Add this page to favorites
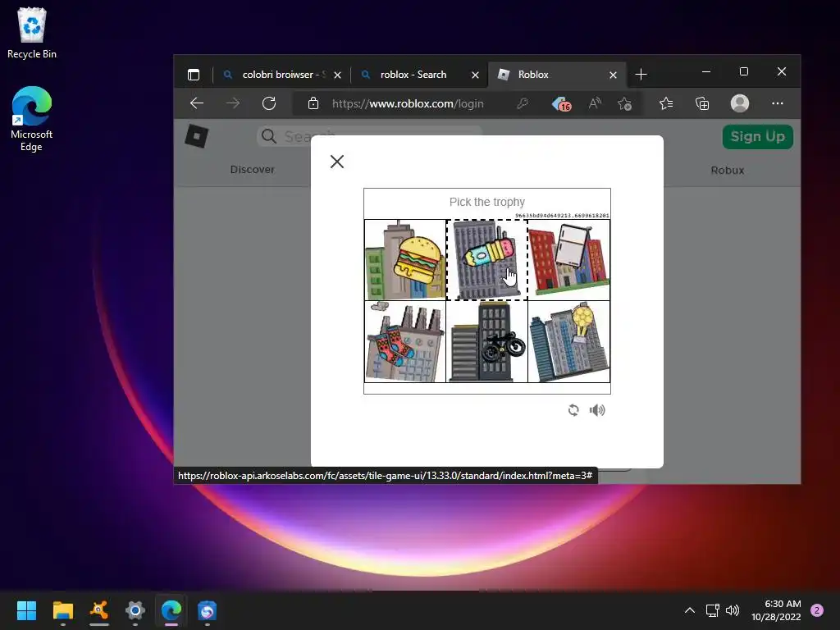840x630 pixels. 624,103
